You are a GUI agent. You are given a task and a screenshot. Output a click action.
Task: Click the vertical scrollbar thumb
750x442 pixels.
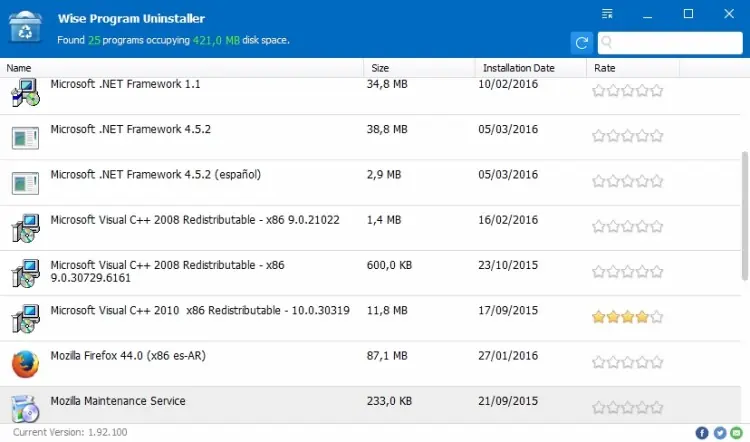[745, 215]
